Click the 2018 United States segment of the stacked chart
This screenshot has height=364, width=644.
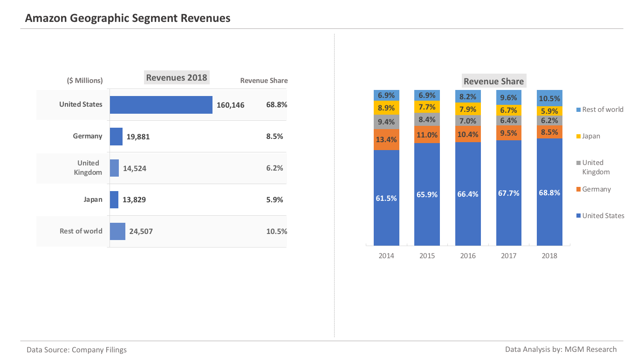(x=549, y=192)
